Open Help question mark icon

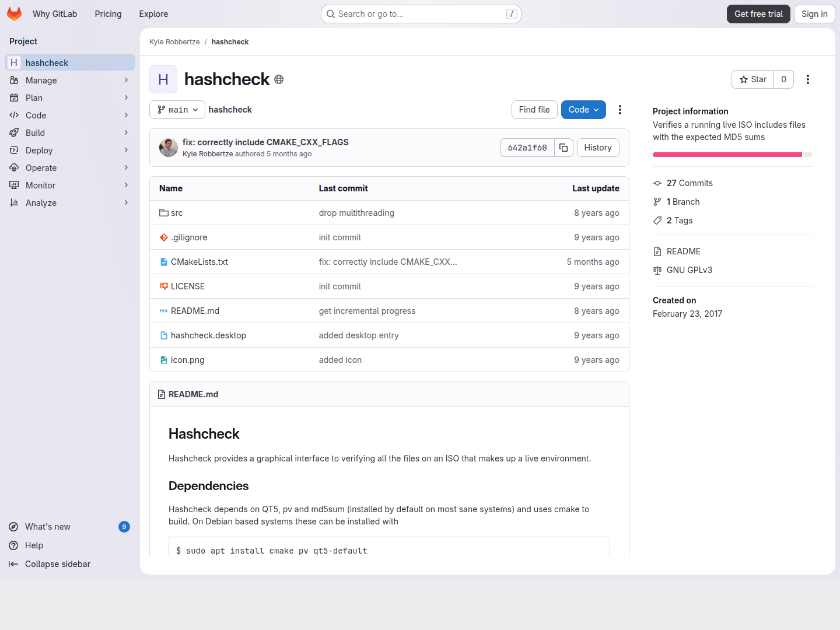(13, 545)
